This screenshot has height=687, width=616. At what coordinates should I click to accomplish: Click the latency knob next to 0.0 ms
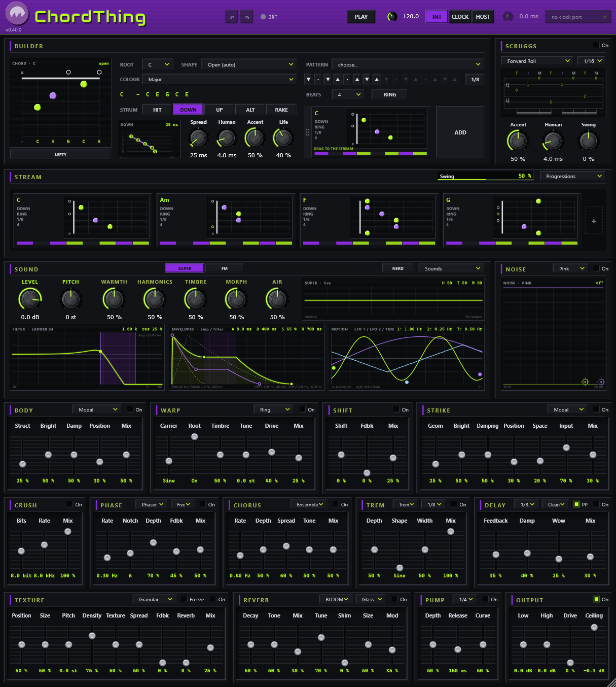pyautogui.click(x=508, y=17)
